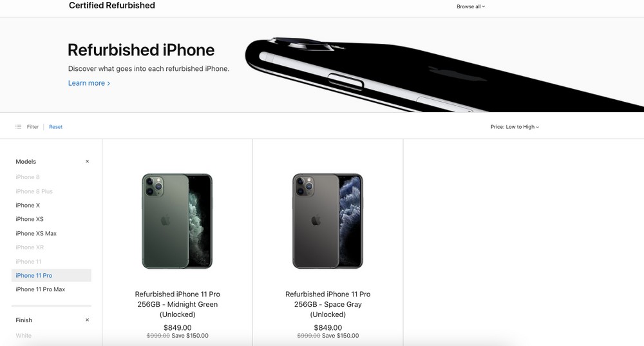Open Refurbished iPhone 11 Pro Midnight Green title

pos(178,305)
